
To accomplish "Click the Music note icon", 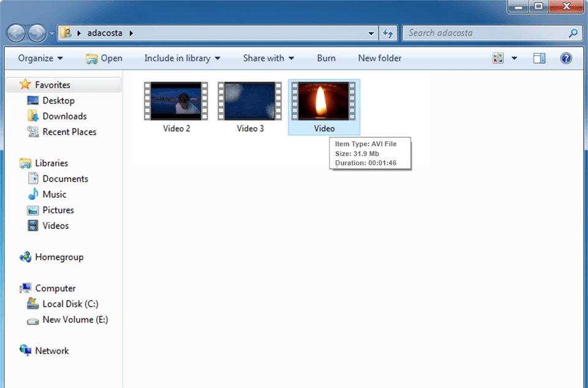I will pos(33,194).
